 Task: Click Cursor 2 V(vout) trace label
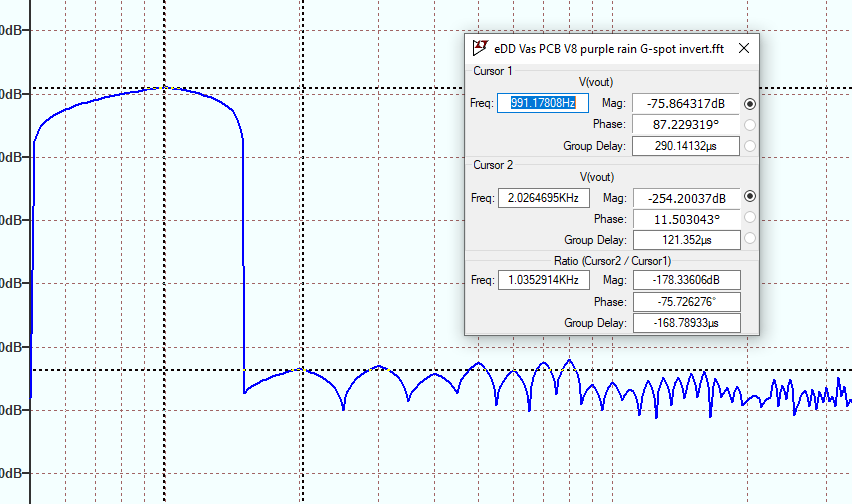pos(597,177)
